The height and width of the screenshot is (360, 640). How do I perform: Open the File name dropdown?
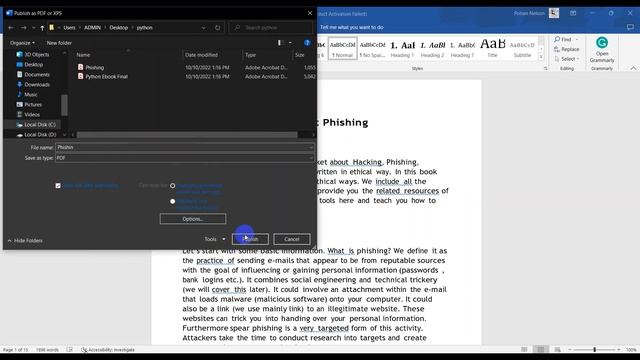pos(311,147)
